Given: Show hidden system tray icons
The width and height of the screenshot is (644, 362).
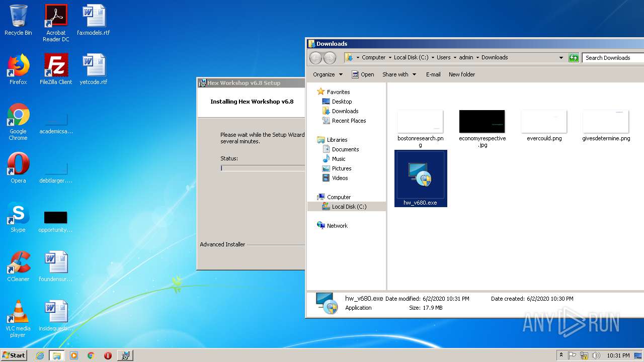Looking at the screenshot, I should point(561,355).
